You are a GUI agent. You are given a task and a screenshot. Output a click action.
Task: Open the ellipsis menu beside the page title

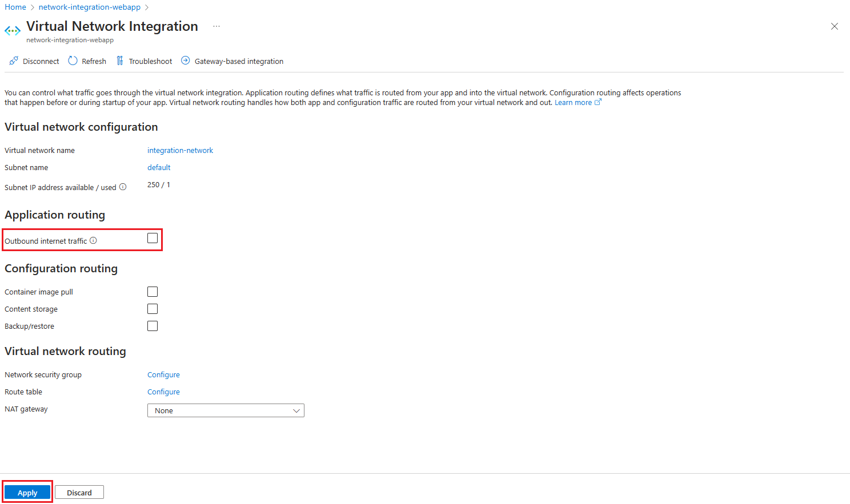216,26
